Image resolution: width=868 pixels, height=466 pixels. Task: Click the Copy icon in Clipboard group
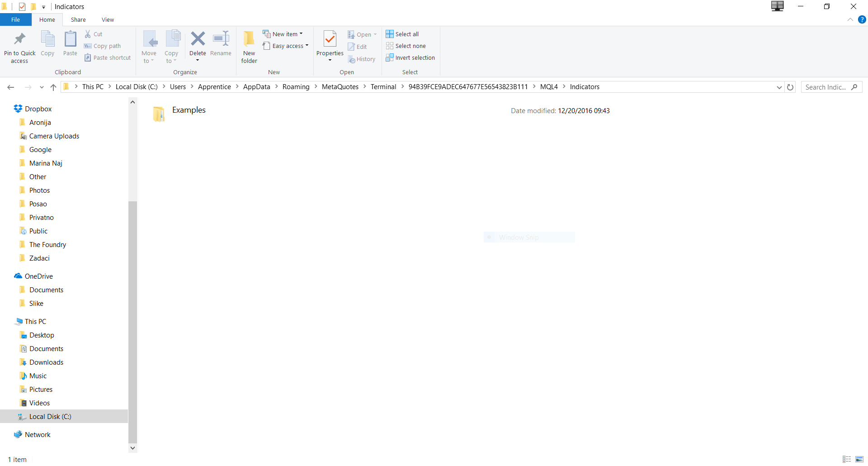coord(47,39)
